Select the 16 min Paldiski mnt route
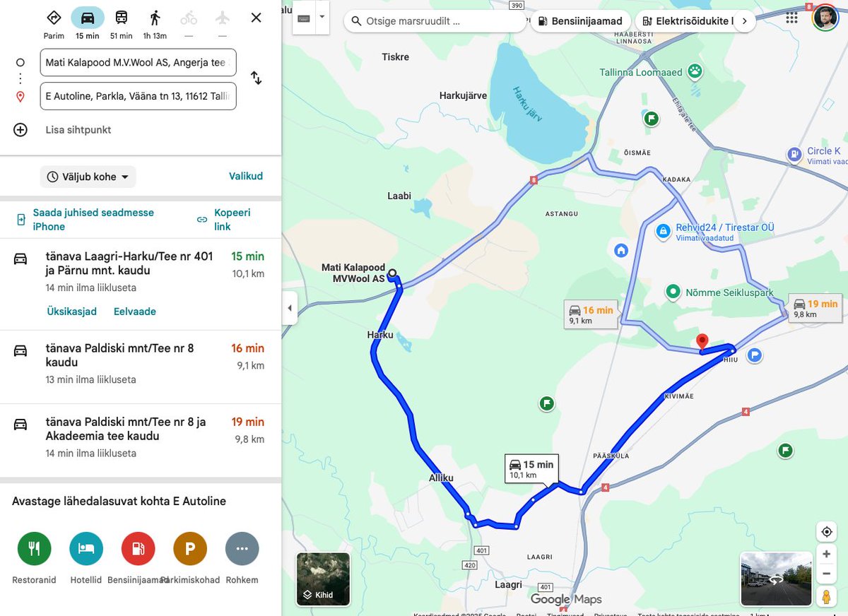This screenshot has width=848, height=616. [x=141, y=367]
